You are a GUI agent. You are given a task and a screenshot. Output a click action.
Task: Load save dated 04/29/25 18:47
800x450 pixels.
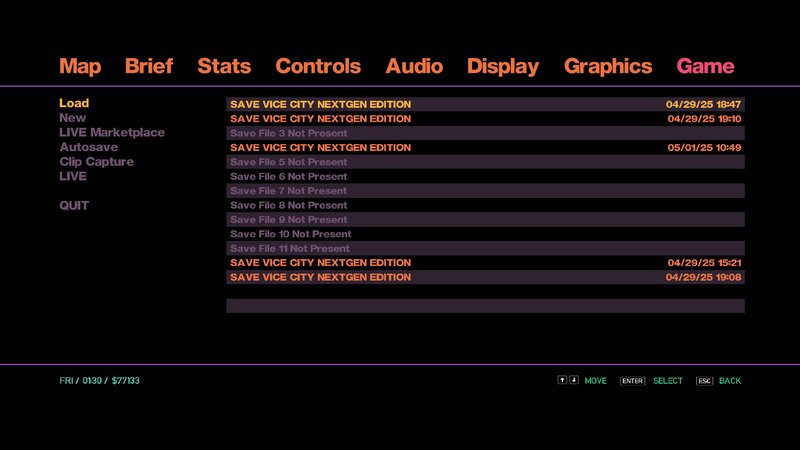[485, 104]
